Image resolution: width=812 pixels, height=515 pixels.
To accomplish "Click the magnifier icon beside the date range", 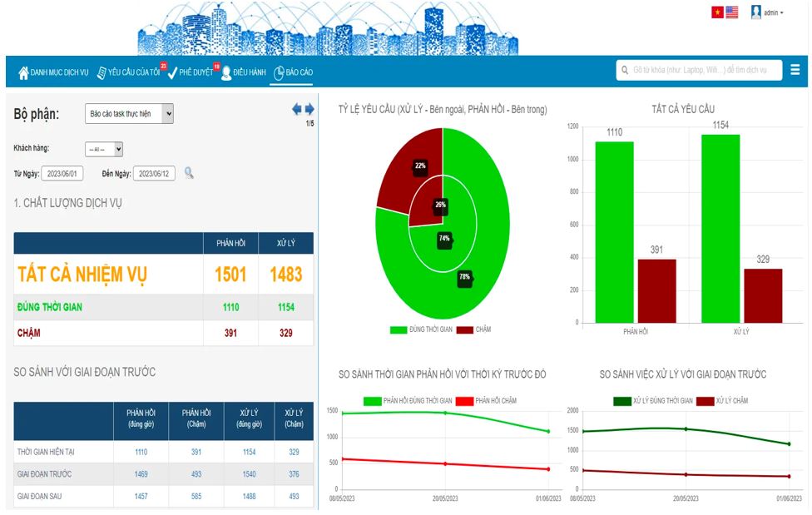I will tap(189, 173).
